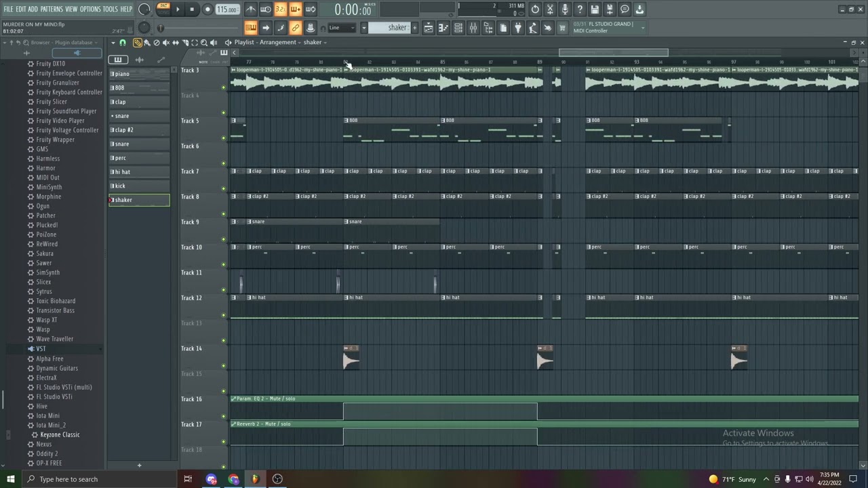Start playback with the Play button
Viewport: 868px width, 488px height.
178,9
